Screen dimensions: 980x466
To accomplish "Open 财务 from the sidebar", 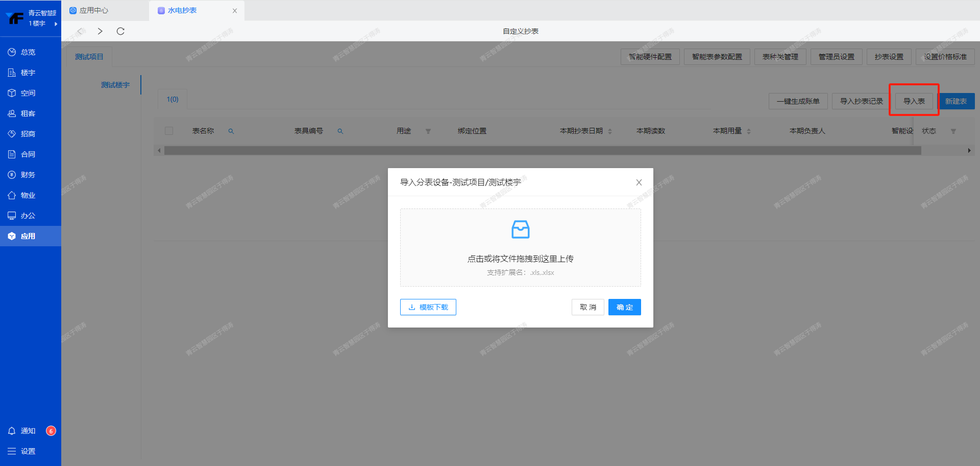I will 28,175.
